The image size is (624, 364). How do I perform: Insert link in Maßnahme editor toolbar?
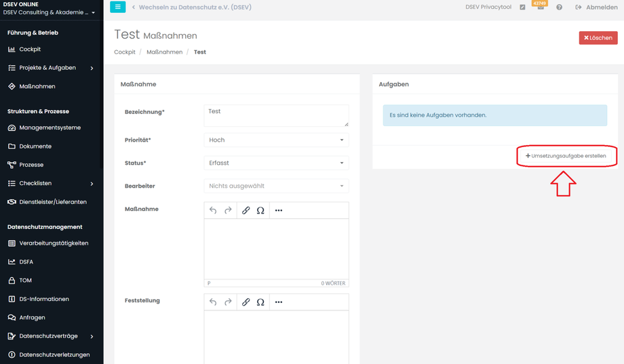[x=246, y=210]
